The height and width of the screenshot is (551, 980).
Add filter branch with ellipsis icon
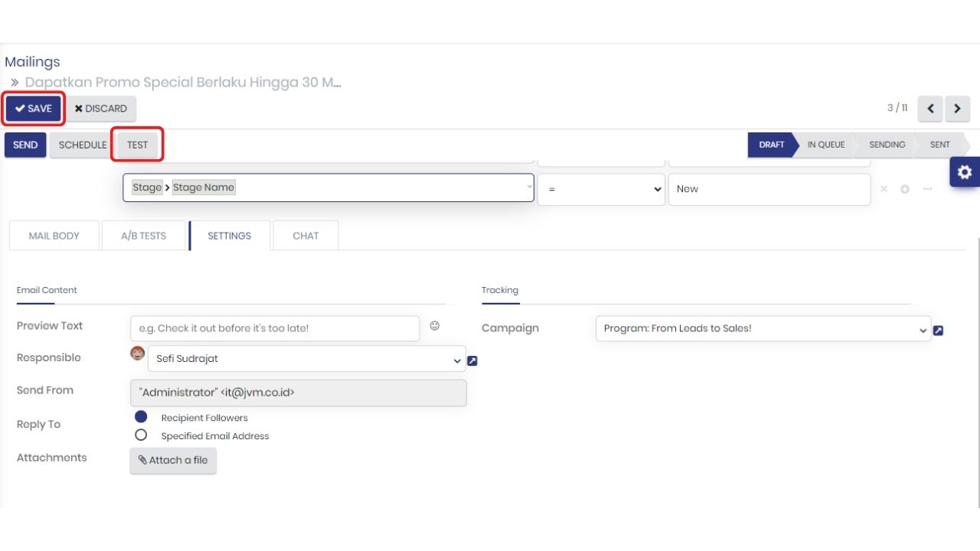point(927,189)
